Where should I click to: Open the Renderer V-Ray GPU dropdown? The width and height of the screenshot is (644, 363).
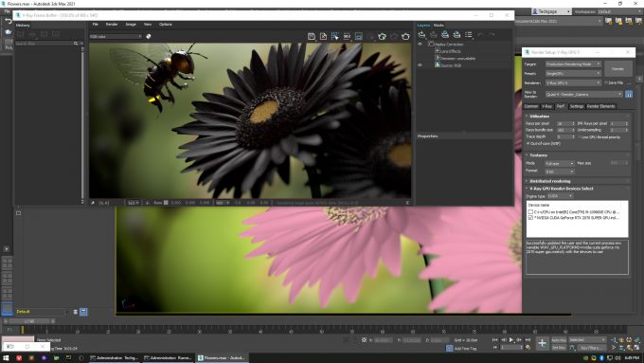573,82
